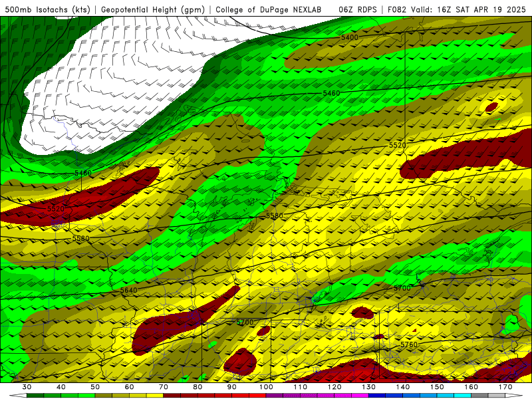The image size is (532, 399).
Task: Click the color scale value 90
Action: coord(231,387)
